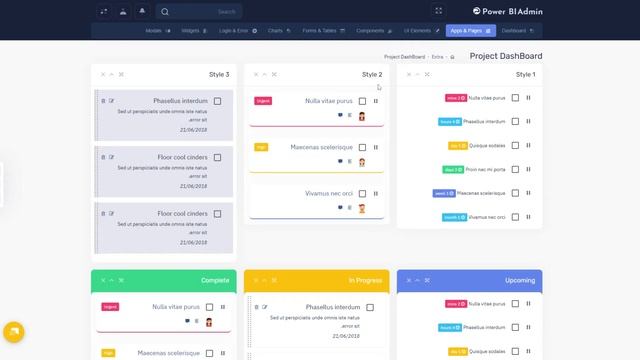This screenshot has width=640, height=360.
Task: Click the drag handle beside Style 1 Phaselius interdum
Action: (x=528, y=121)
